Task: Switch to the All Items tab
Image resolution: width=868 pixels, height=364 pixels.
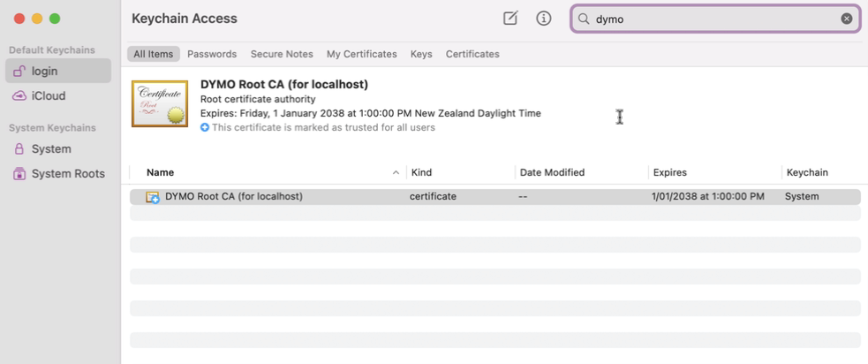Action: pyautogui.click(x=153, y=54)
